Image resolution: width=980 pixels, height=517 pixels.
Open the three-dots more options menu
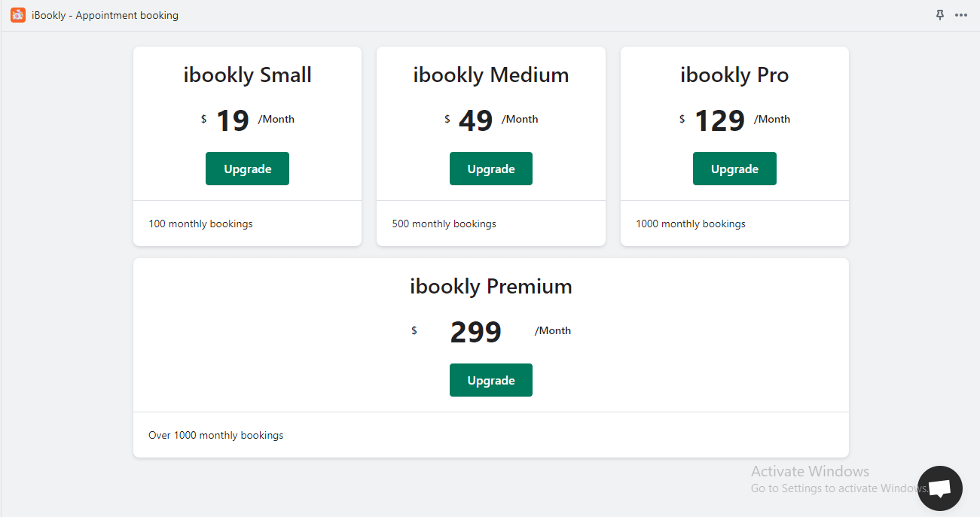tap(961, 15)
